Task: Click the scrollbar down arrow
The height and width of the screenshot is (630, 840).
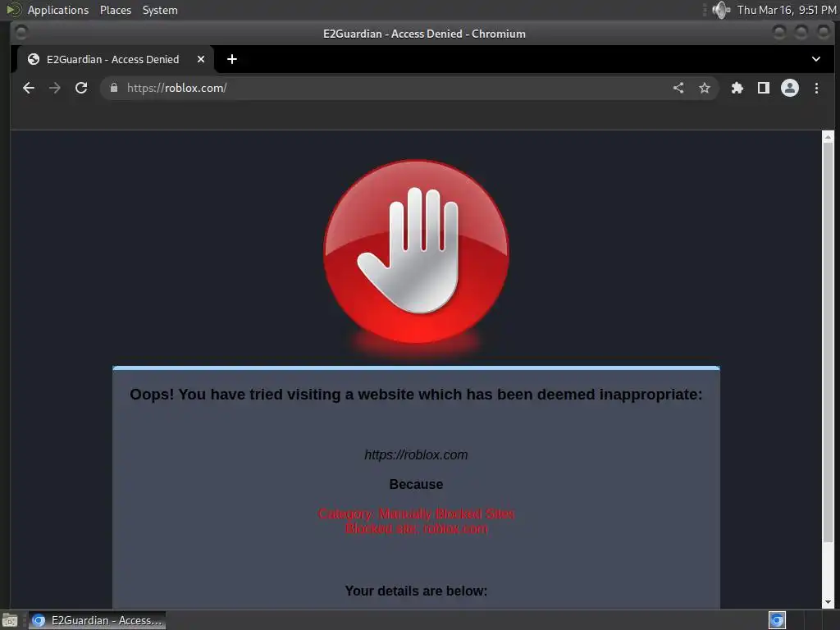Action: coord(829,602)
